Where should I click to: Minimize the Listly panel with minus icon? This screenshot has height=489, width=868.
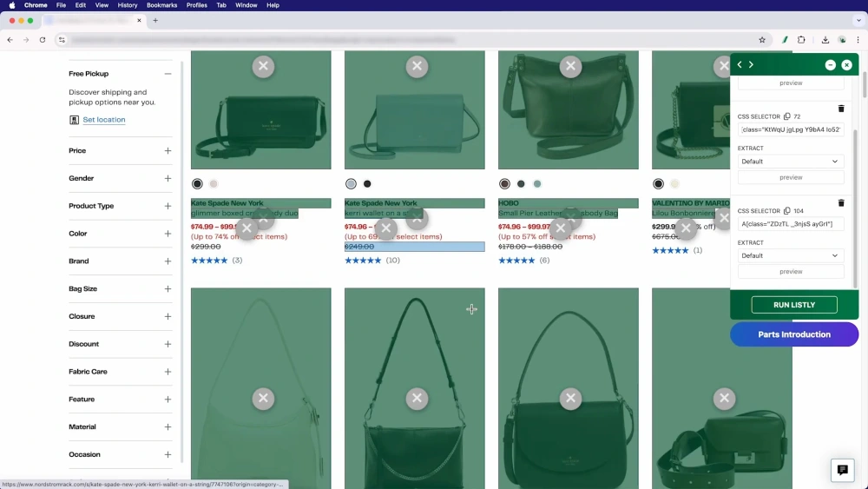coord(831,65)
